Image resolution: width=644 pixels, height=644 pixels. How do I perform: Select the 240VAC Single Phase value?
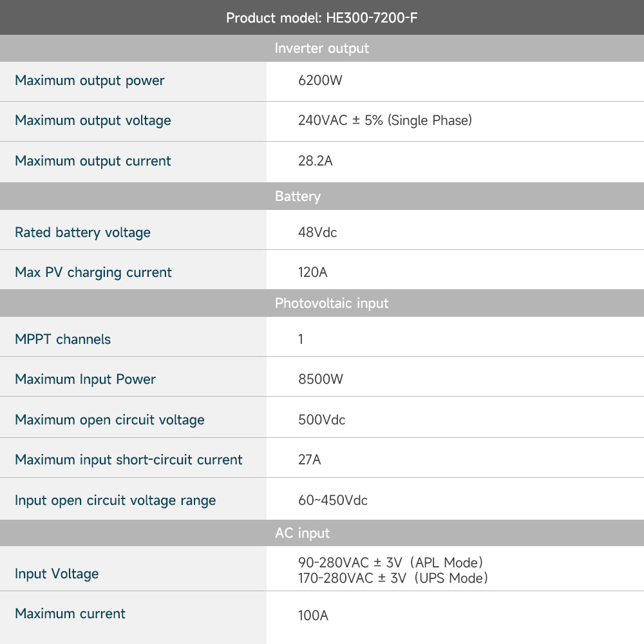384,120
